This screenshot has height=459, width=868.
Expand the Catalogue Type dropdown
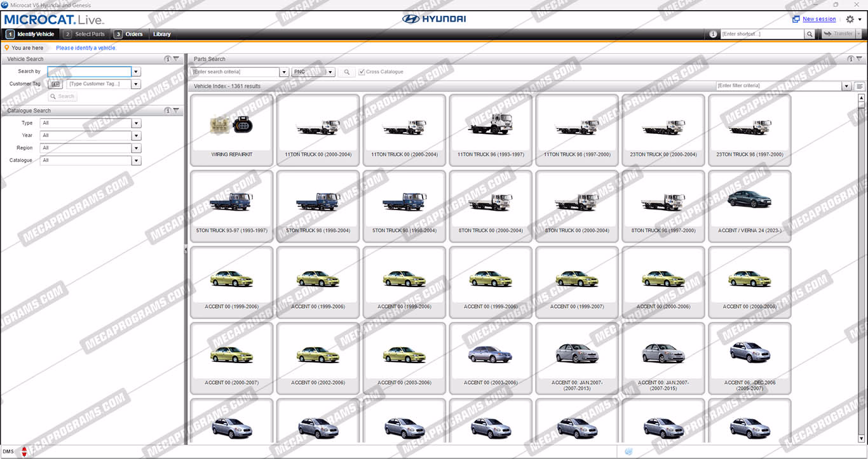point(136,123)
